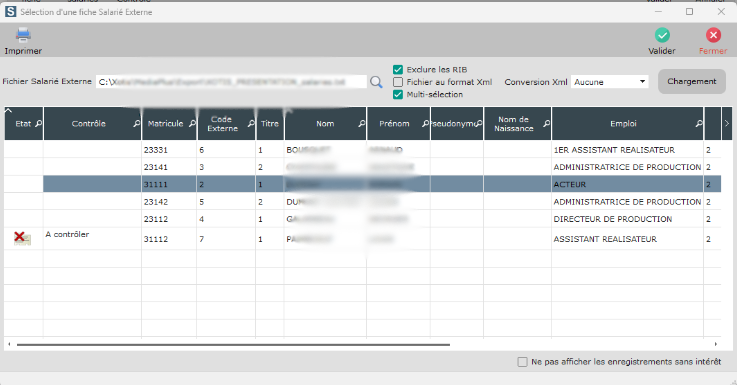Open search in Prénom column header

425,124
